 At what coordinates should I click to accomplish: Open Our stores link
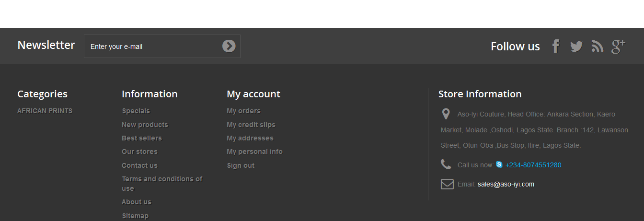tap(139, 151)
